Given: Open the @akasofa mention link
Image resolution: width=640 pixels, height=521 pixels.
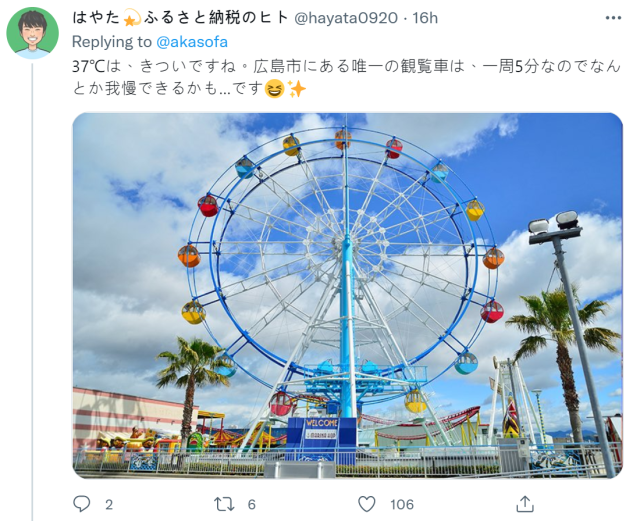Looking at the screenshot, I should point(192,42).
